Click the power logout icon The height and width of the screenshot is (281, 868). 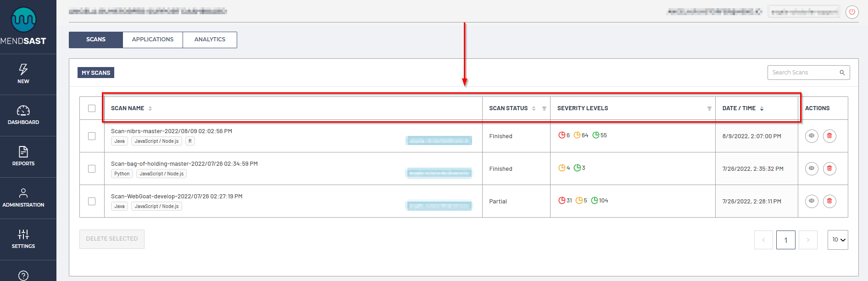tap(852, 12)
